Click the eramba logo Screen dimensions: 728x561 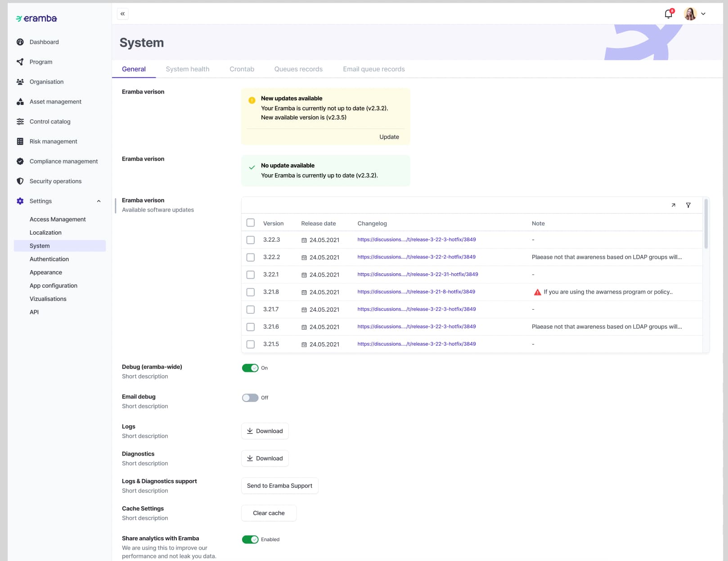coord(36,18)
